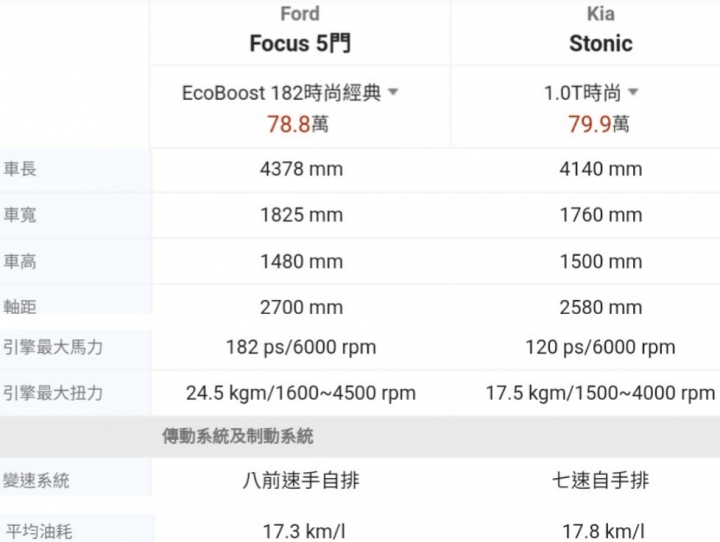Image resolution: width=720 pixels, height=542 pixels.
Task: Click the 78.8萬 price for Focus
Action: (x=298, y=124)
